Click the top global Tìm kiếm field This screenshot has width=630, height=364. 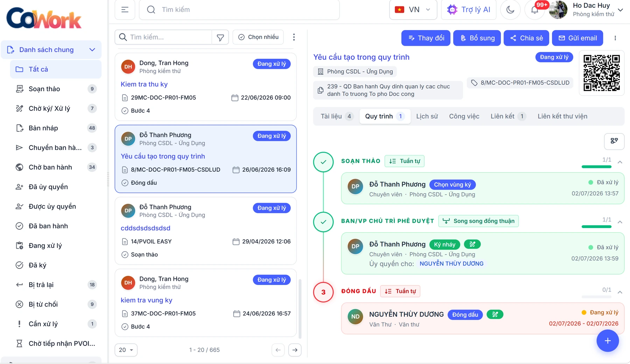pos(239,9)
